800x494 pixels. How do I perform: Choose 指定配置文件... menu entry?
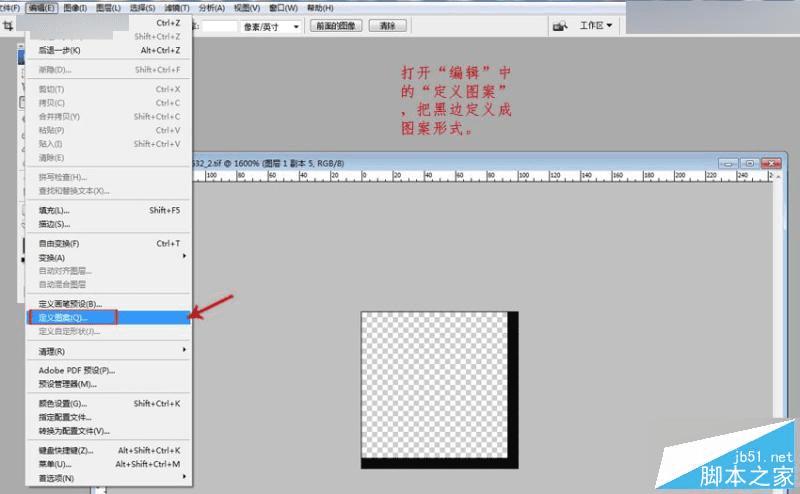tap(109, 417)
